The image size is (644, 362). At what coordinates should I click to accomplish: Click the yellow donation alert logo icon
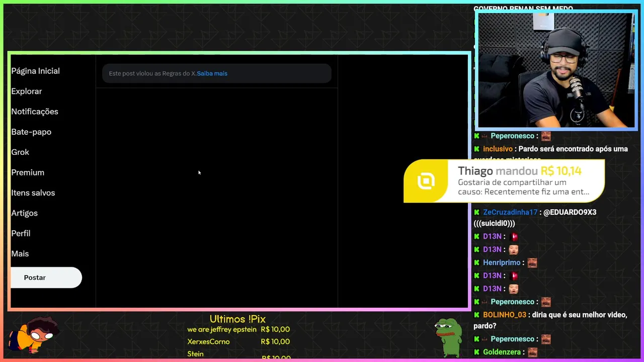tap(426, 181)
